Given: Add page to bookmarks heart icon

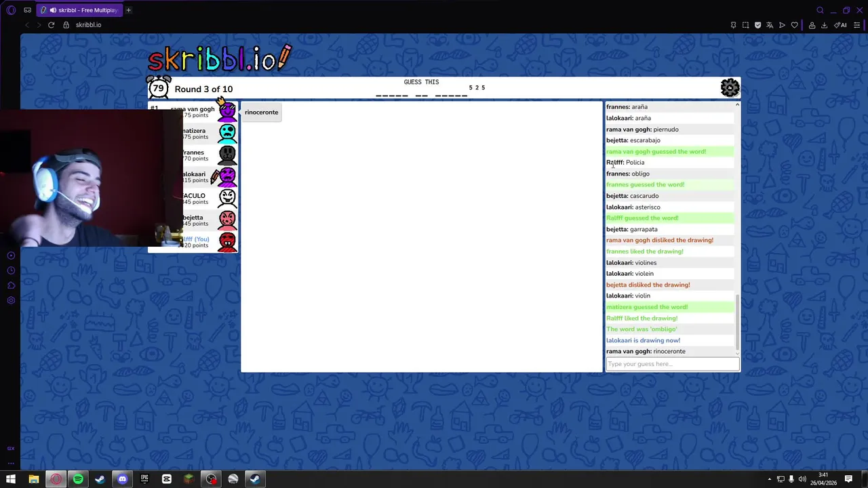Looking at the screenshot, I should [794, 25].
